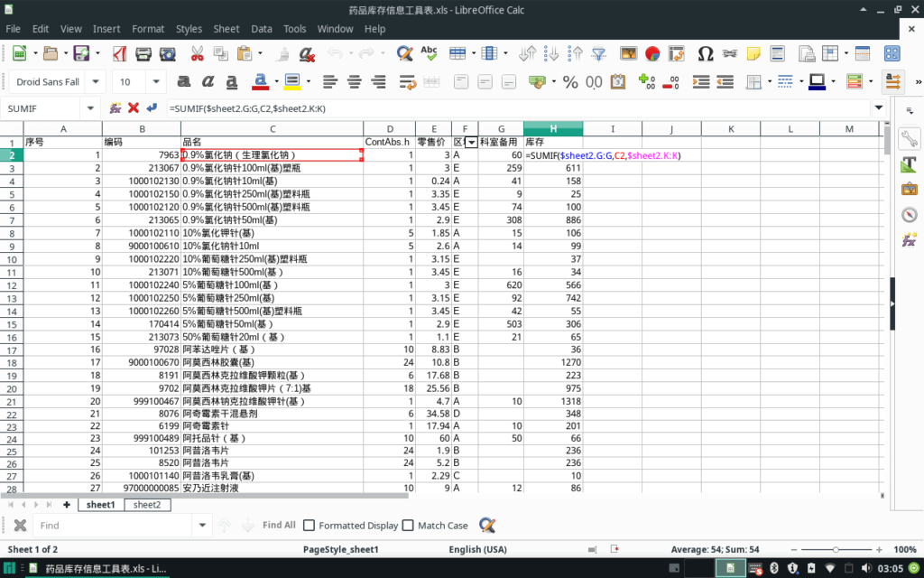Toggle Match Case in the Find toolbar
The width and height of the screenshot is (924, 578).
click(x=407, y=525)
